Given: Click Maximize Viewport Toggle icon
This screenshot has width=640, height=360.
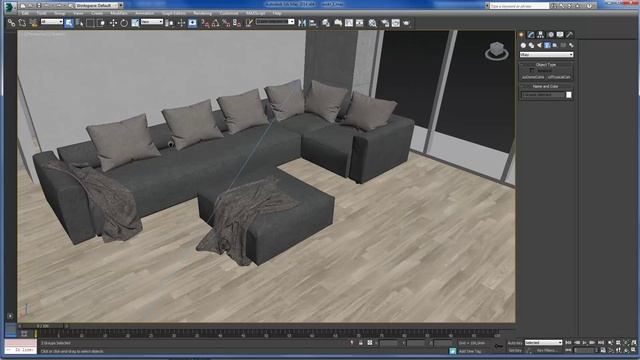Looking at the screenshot, I should [633, 350].
